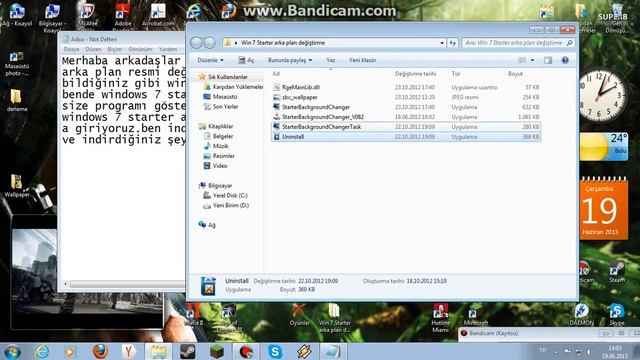
Task: Open the address bar history dropdown
Action: [442, 43]
